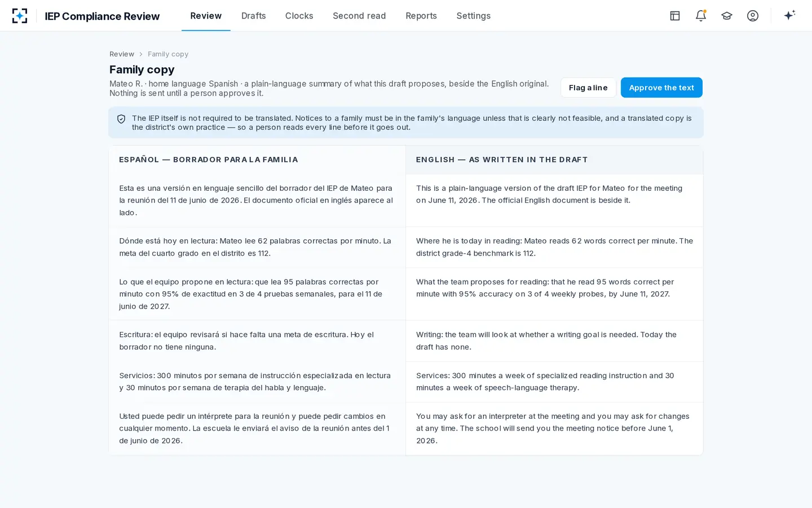
Task: Click the IEP Compliance Review title
Action: pos(102,16)
